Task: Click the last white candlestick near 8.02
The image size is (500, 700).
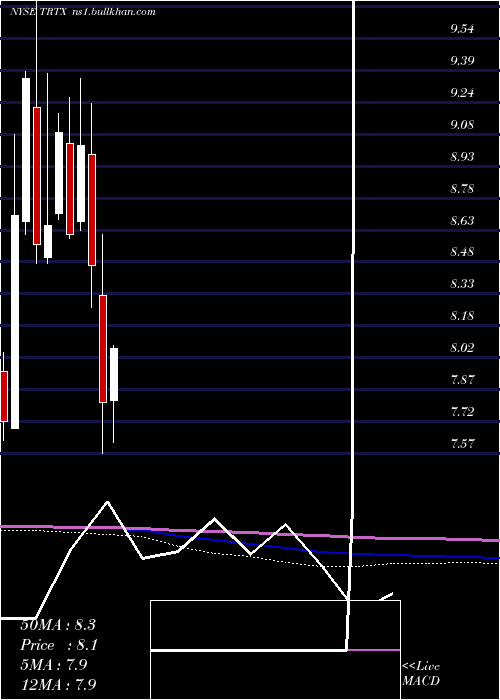Action: 114,375
